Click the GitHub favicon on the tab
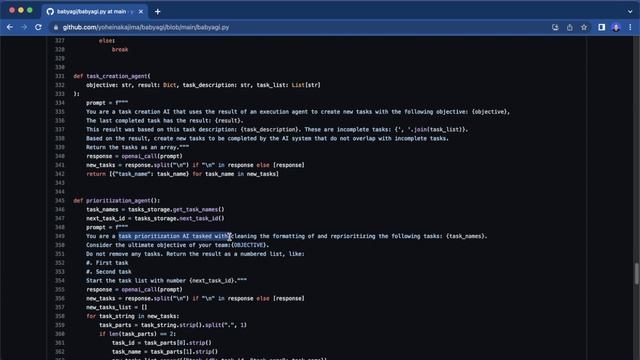 click(x=50, y=11)
